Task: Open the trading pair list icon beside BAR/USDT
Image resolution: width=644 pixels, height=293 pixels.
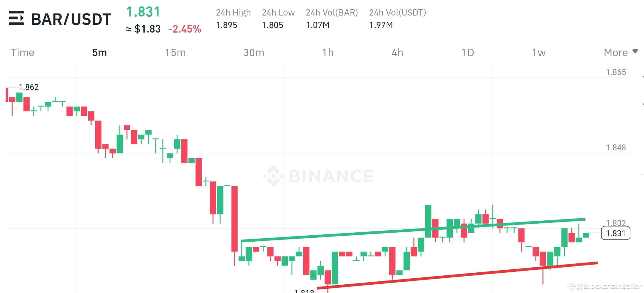Action: [x=16, y=19]
